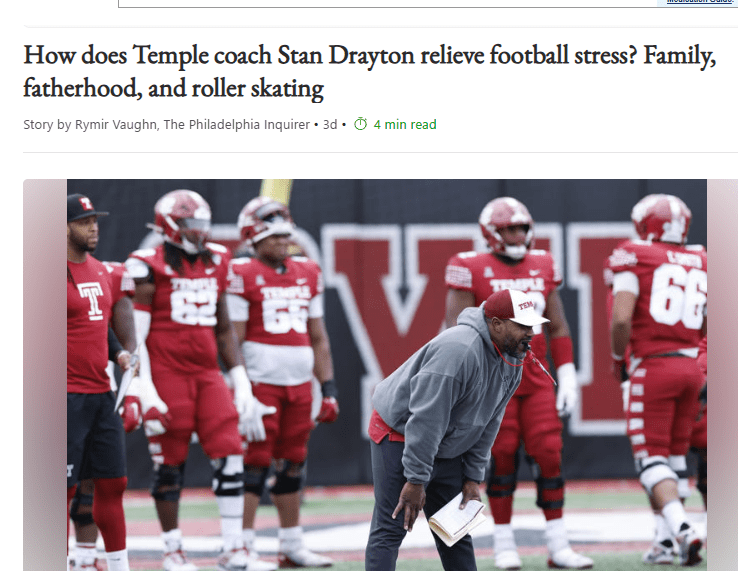The height and width of the screenshot is (571, 738).
Task: Open the Stan Drayton article headline
Action: pyautogui.click(x=369, y=71)
